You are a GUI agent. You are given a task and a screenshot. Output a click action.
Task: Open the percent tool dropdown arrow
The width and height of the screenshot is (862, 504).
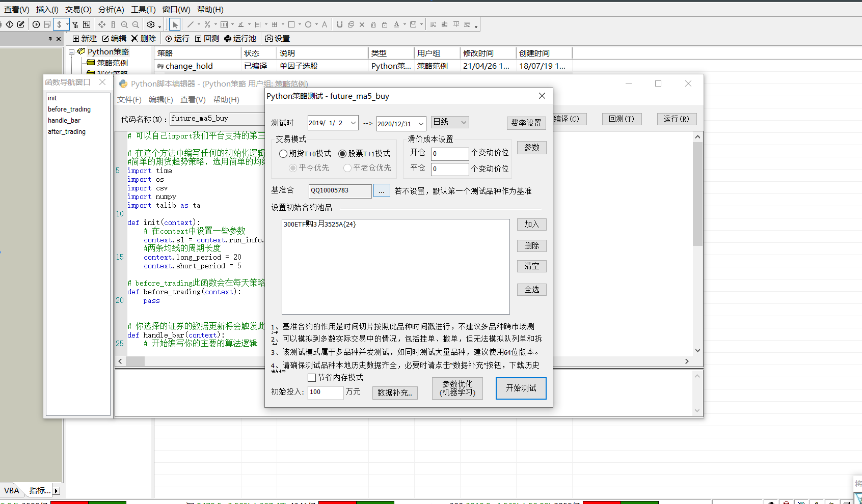point(215,24)
